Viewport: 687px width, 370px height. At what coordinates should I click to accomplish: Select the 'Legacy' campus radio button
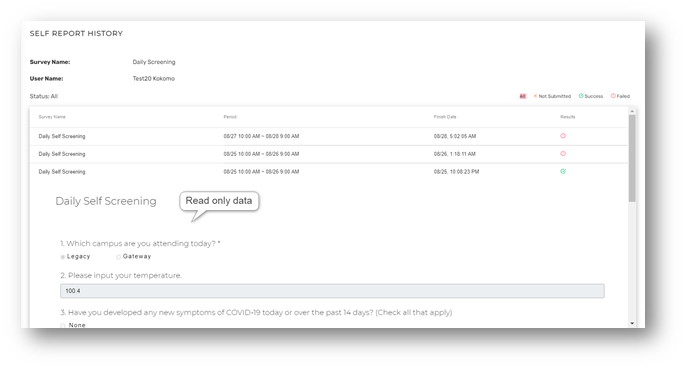tap(63, 257)
